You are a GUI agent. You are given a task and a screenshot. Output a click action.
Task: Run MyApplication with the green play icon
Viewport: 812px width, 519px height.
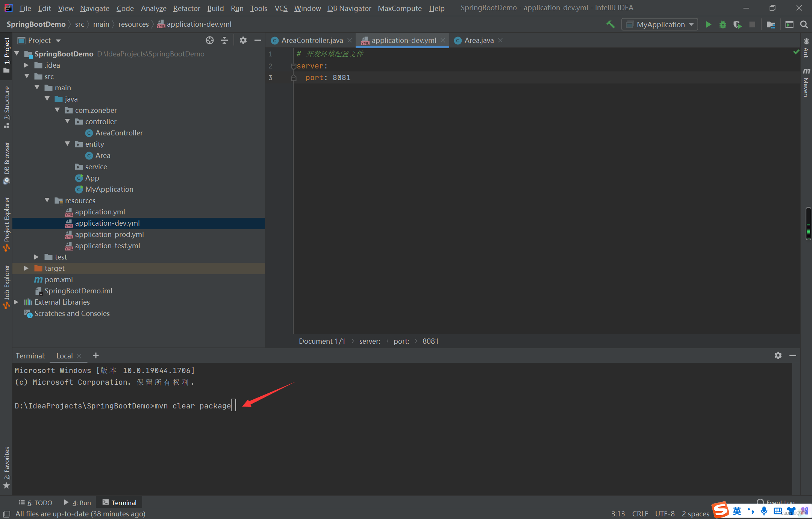708,24
